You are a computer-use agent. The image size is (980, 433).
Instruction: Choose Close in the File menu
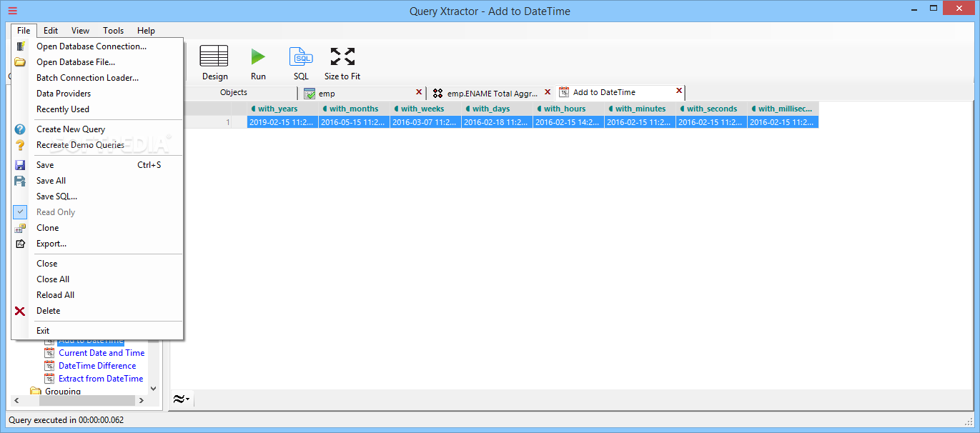tap(47, 264)
